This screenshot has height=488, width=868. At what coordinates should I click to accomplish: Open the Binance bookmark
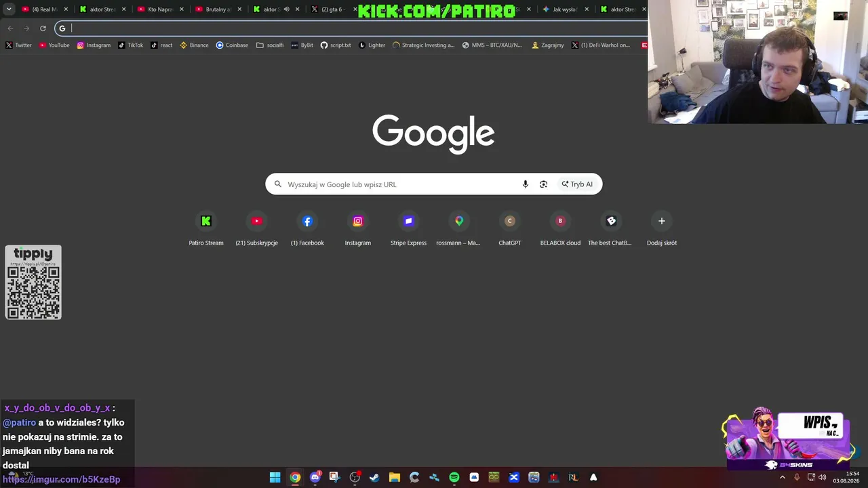click(194, 45)
